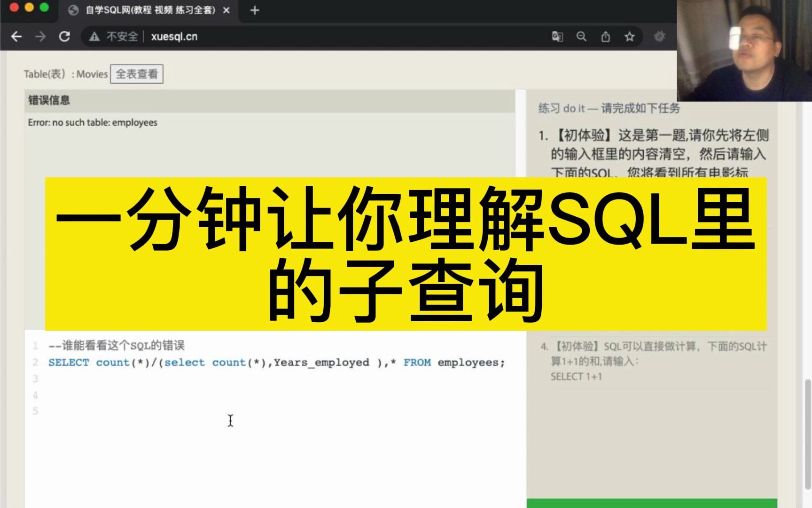Click line number 3 in the SQL editor

tap(35, 379)
